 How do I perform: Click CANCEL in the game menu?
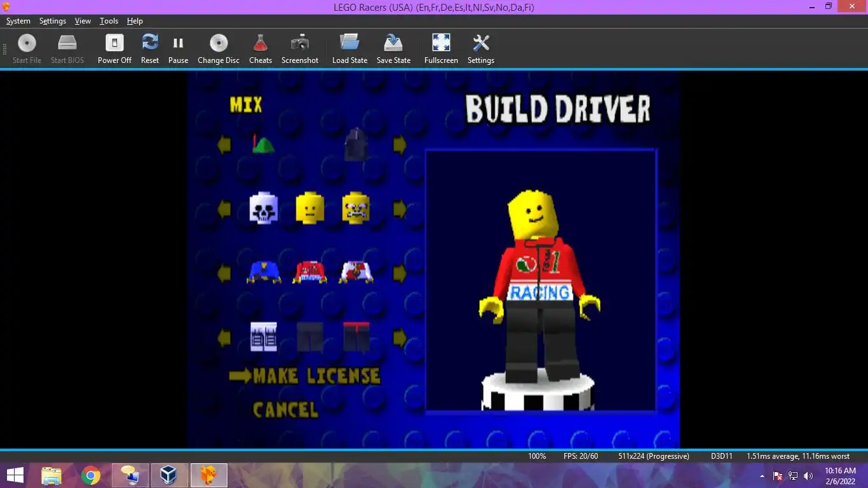(285, 410)
